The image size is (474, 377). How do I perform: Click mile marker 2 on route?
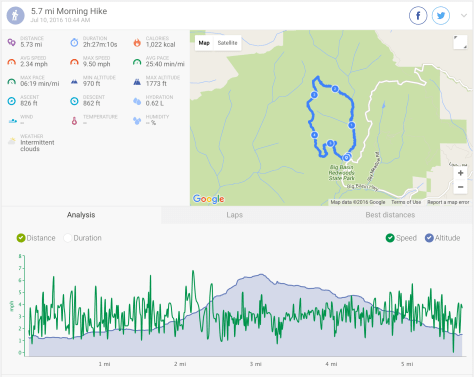(x=335, y=89)
